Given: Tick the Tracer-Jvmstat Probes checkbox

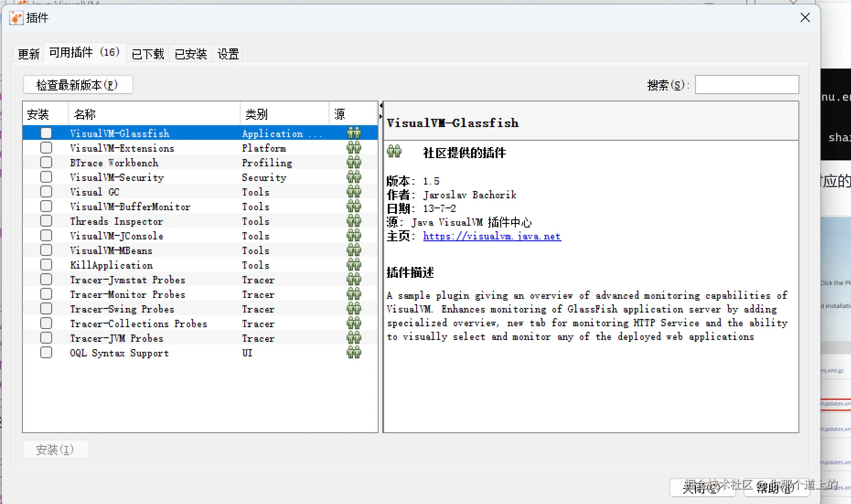Looking at the screenshot, I should pyautogui.click(x=46, y=279).
